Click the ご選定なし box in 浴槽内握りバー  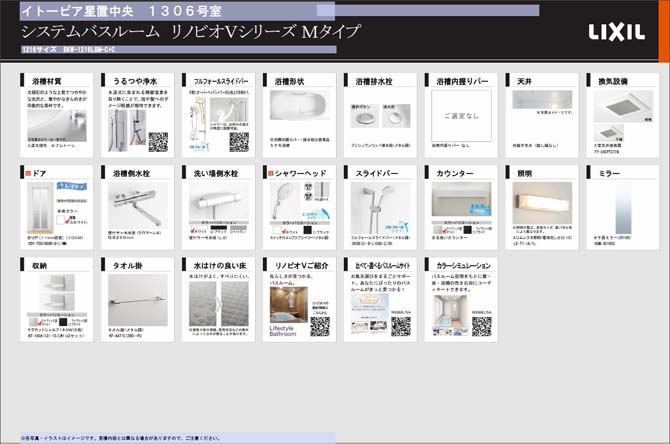coord(461,116)
